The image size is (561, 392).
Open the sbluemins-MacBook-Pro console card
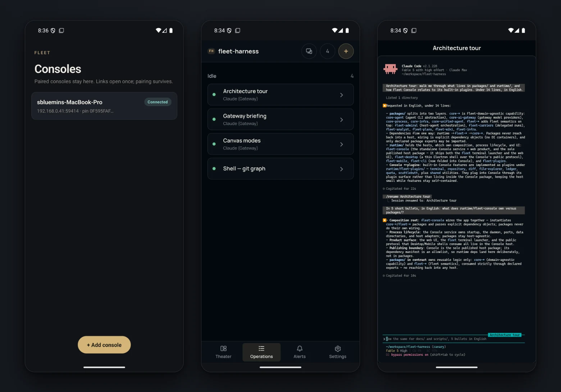[104, 106]
